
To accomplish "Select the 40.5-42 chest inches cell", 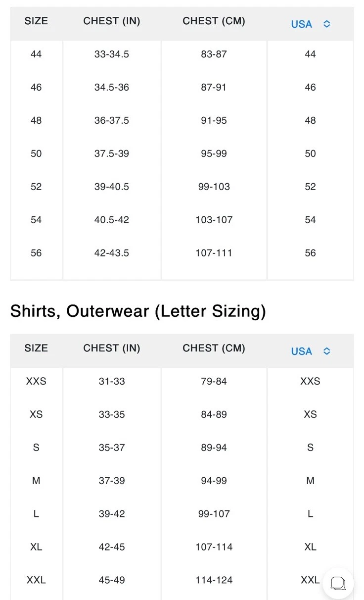I will (112, 220).
